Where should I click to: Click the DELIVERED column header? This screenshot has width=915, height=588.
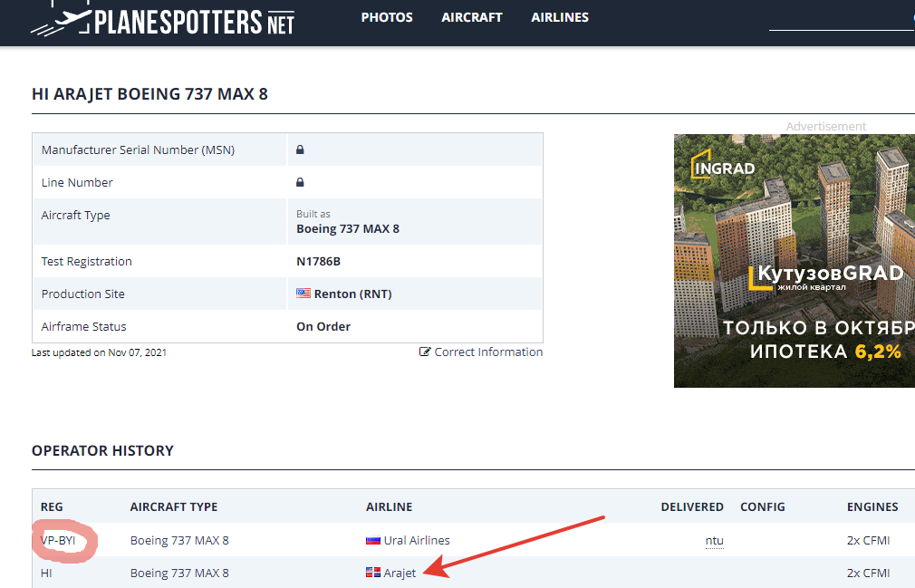[x=692, y=507]
